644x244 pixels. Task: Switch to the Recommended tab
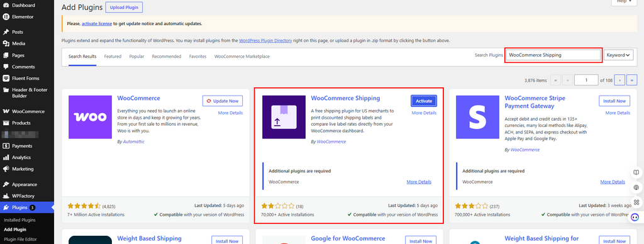(x=166, y=56)
